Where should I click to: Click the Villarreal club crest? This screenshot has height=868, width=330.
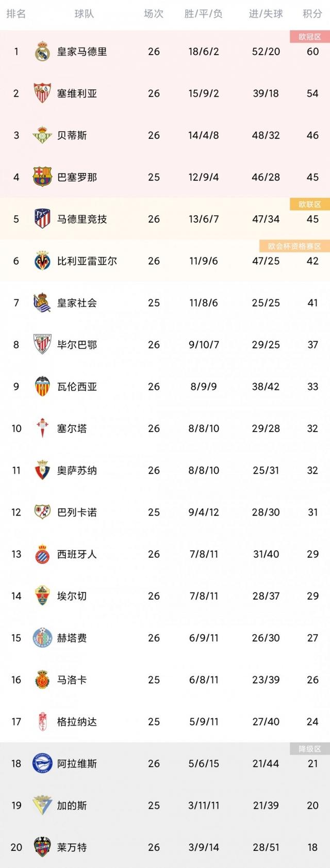pyautogui.click(x=42, y=261)
